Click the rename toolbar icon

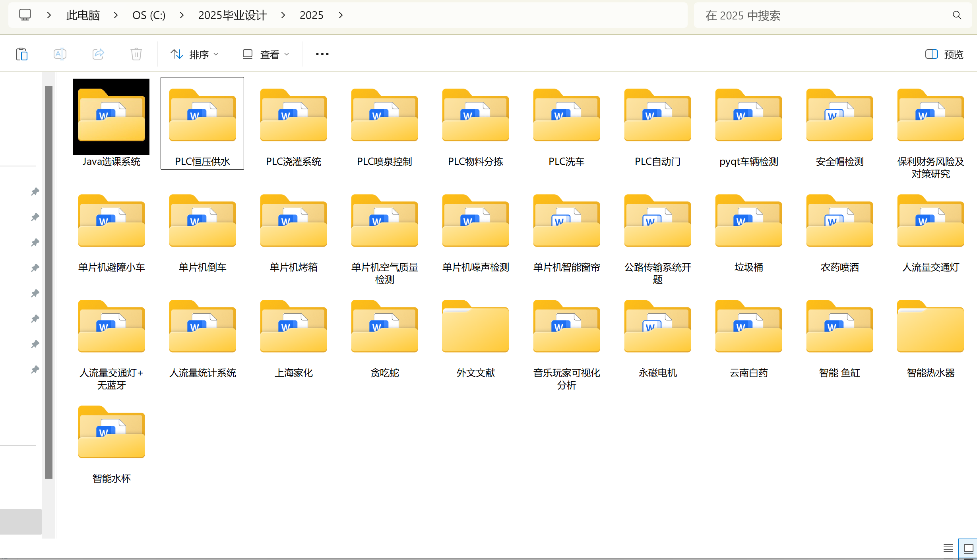click(x=60, y=54)
